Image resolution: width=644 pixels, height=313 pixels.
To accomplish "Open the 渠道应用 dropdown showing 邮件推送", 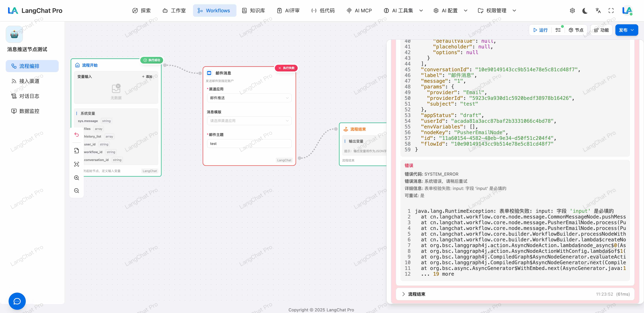I will [249, 98].
